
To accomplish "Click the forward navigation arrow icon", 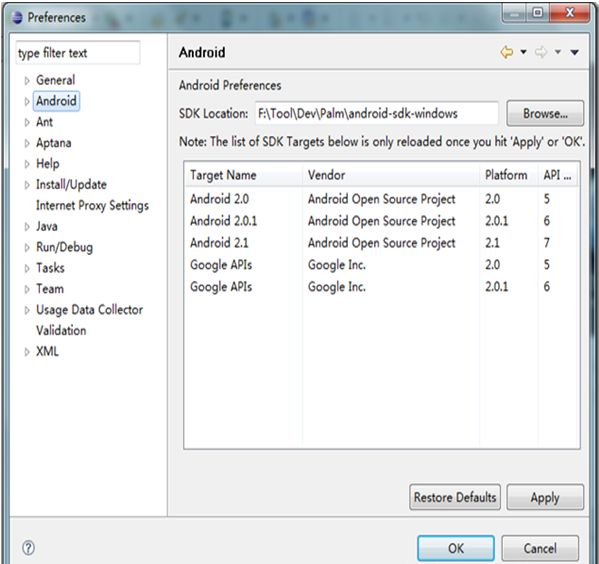I will coord(541,52).
